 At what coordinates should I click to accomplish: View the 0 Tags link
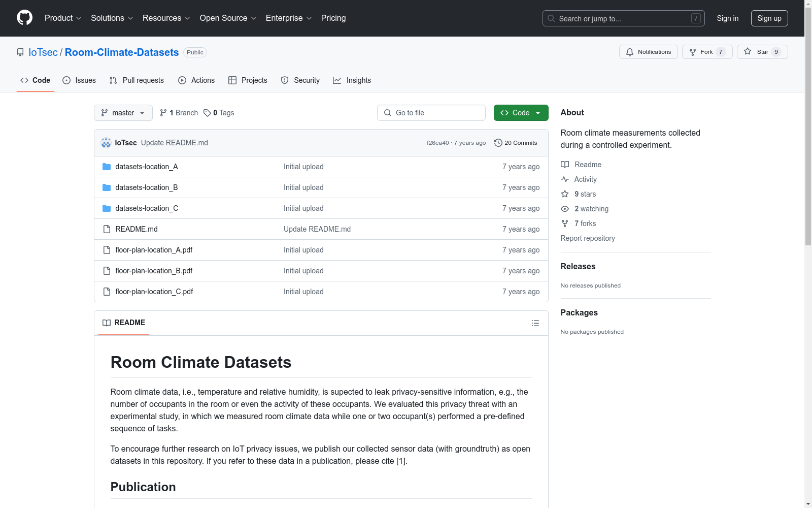(219, 113)
